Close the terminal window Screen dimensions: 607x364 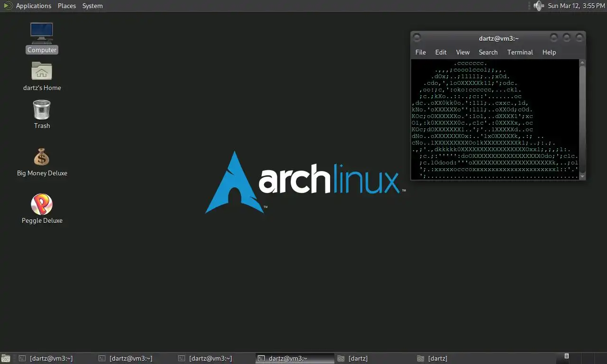tap(579, 37)
